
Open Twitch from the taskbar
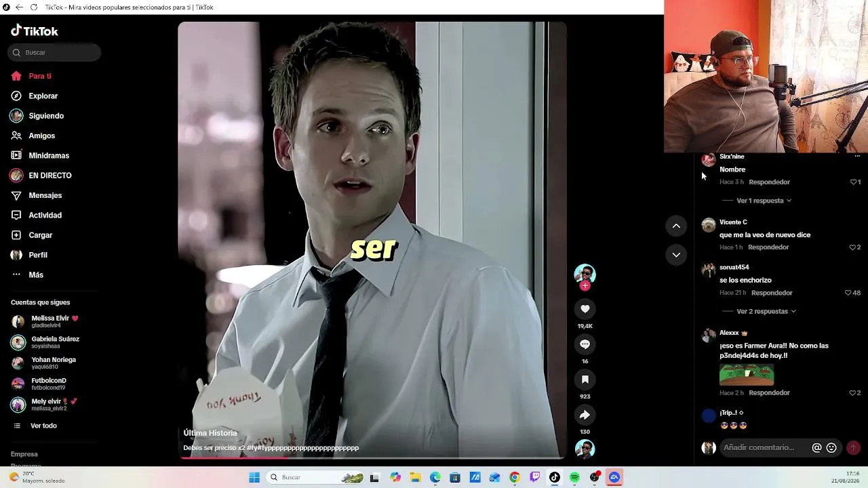(535, 477)
